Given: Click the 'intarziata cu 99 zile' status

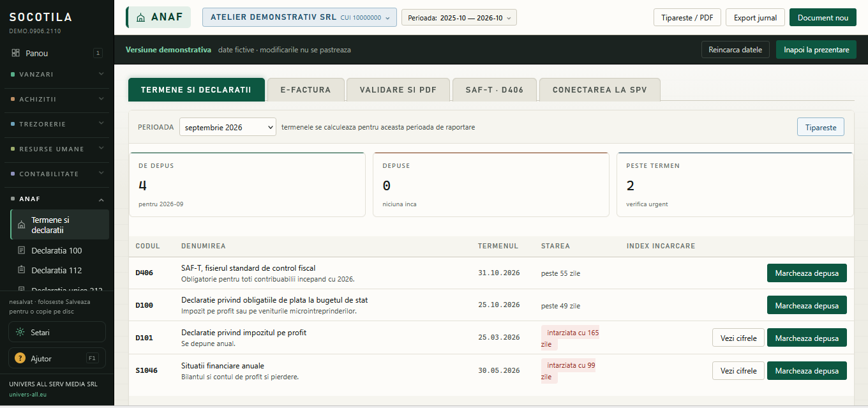Looking at the screenshot, I should [x=568, y=371].
